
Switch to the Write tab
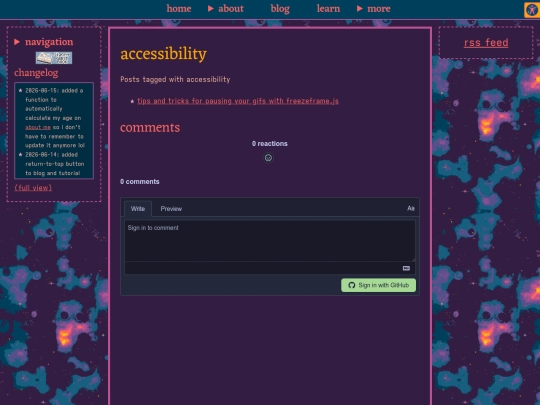(138, 209)
